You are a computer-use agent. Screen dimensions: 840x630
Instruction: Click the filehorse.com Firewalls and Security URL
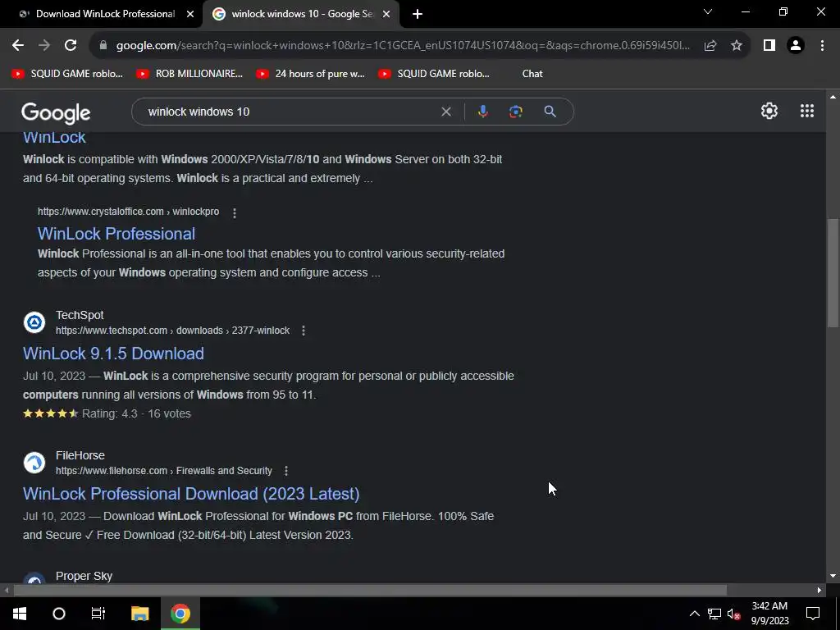pyautogui.click(x=164, y=471)
